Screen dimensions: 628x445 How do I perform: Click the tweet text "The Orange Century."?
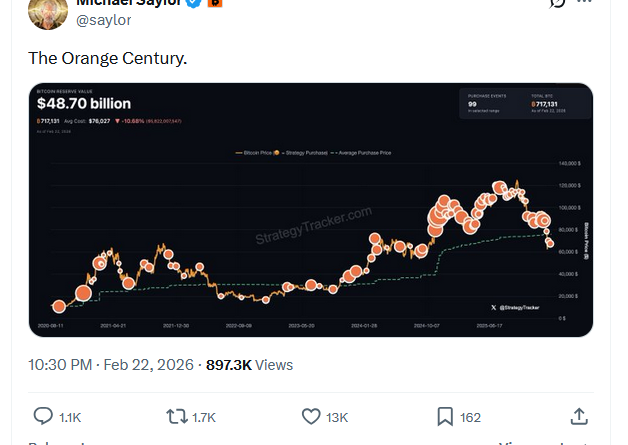107,58
